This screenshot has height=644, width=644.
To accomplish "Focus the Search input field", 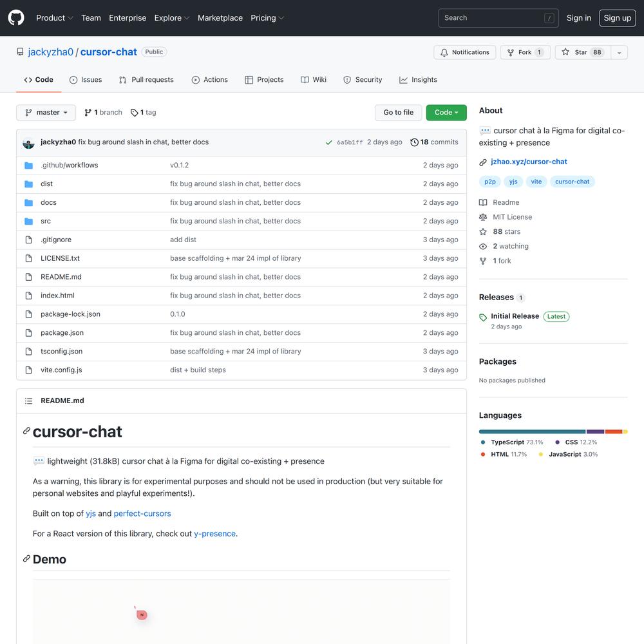I will tap(498, 18).
